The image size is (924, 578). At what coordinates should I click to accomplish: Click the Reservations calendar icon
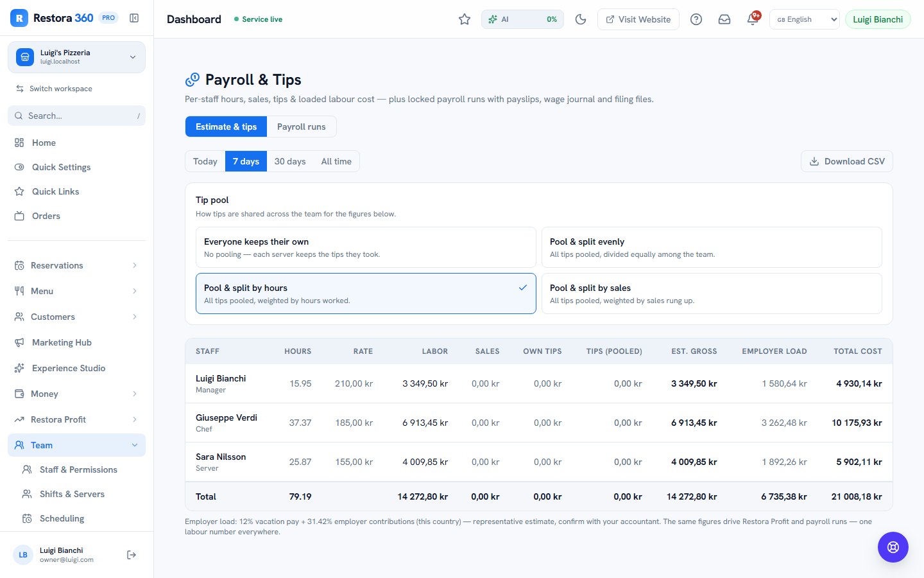point(19,265)
